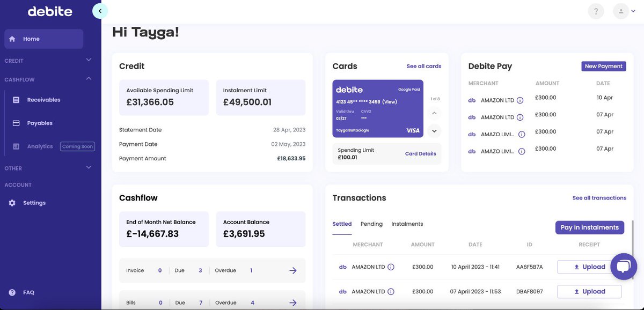Image resolution: width=644 pixels, height=310 pixels.
Task: Open the FAQ link
Action: (x=28, y=292)
